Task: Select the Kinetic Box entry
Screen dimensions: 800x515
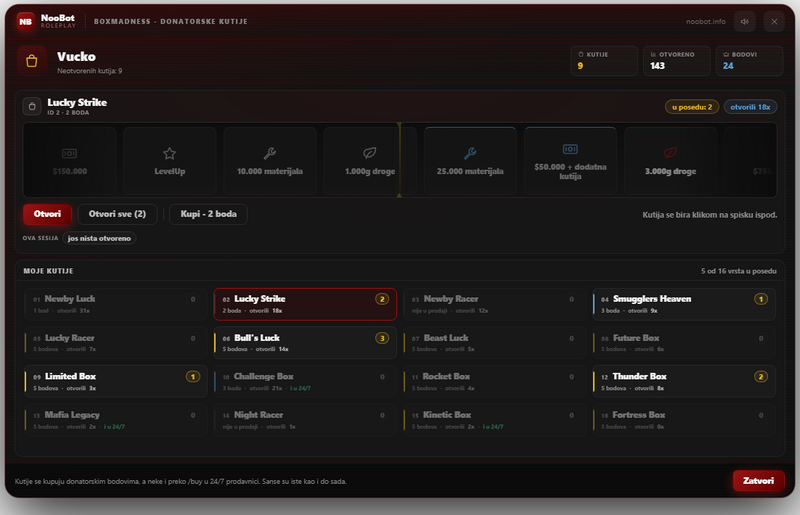Action: (x=494, y=420)
